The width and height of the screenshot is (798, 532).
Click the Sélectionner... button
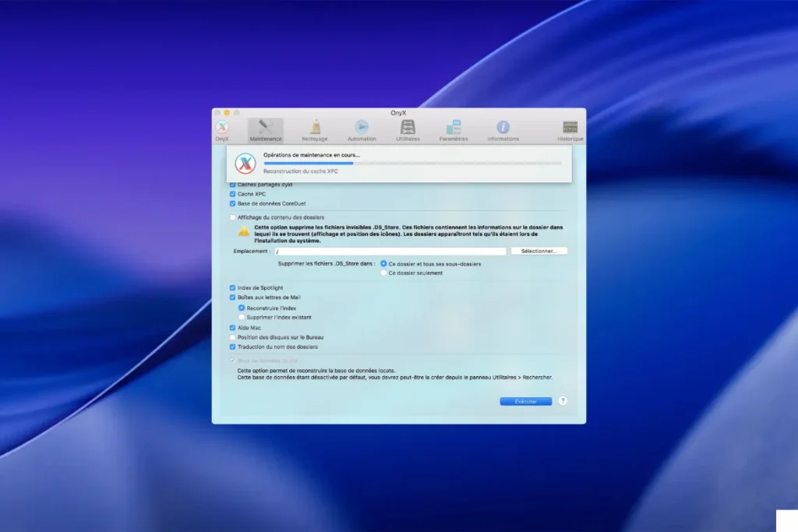(538, 252)
